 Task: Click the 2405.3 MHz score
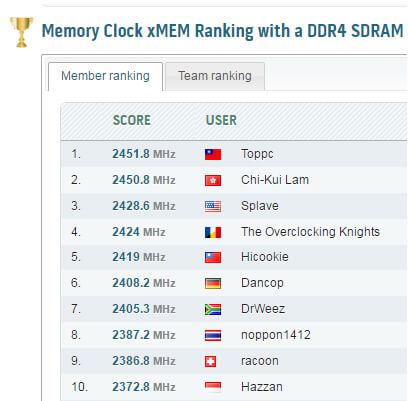tap(144, 309)
